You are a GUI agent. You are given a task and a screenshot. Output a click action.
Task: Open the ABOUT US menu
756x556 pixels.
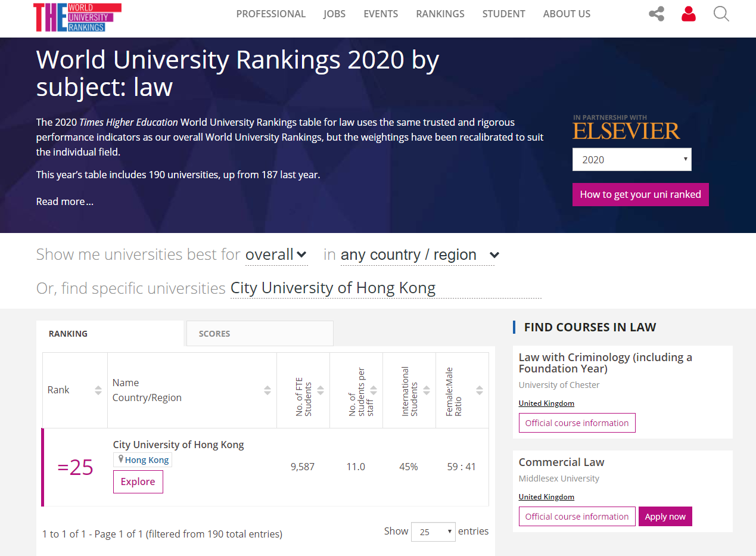tap(567, 14)
